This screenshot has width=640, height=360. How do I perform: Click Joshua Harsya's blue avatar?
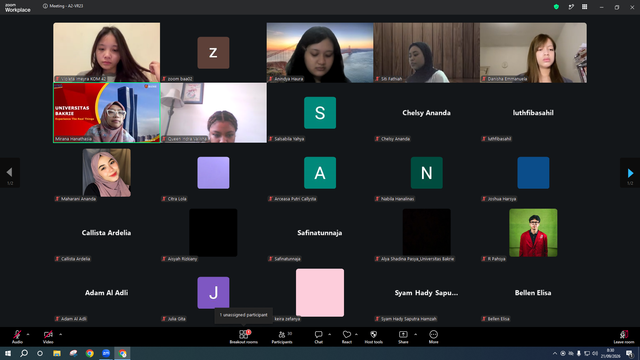tap(533, 173)
